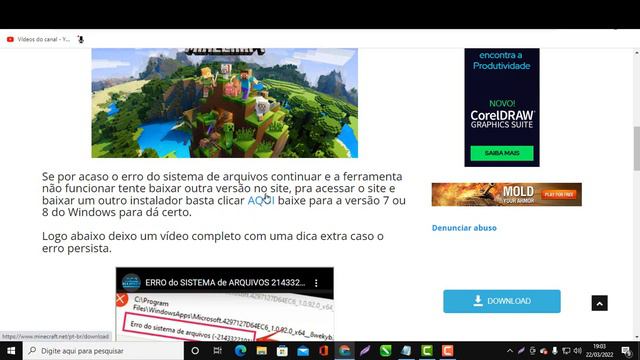Click the microphone icon beside the tab
Image resolution: width=640 pixels, height=360 pixels.
(81, 40)
